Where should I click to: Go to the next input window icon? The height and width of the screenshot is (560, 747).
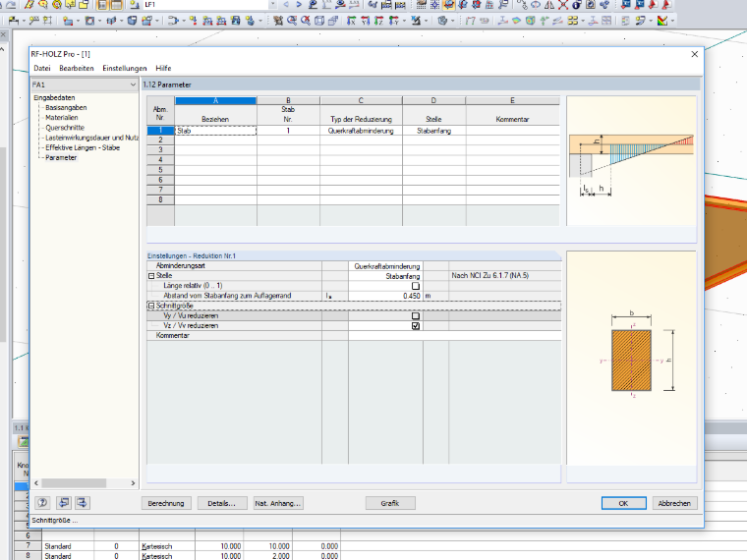coord(82,503)
